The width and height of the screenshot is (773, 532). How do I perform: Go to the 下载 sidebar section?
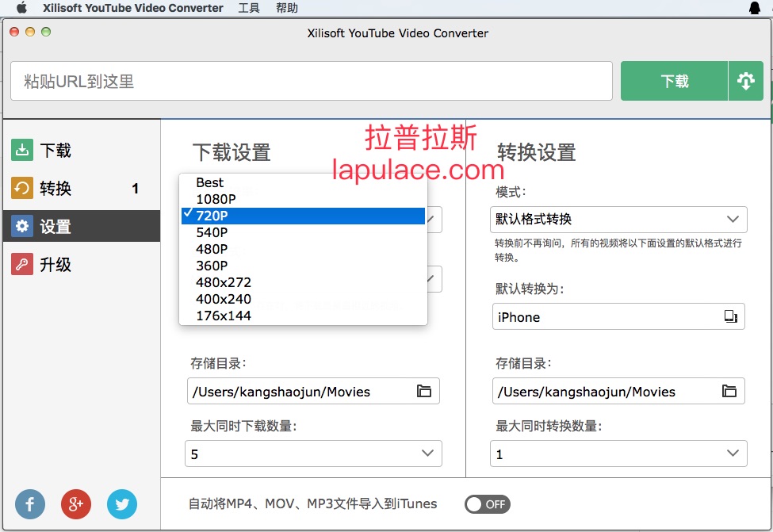coord(82,150)
